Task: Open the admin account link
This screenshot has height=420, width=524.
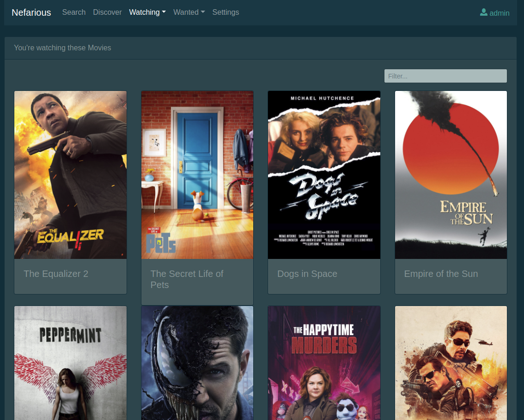Action: (x=494, y=12)
